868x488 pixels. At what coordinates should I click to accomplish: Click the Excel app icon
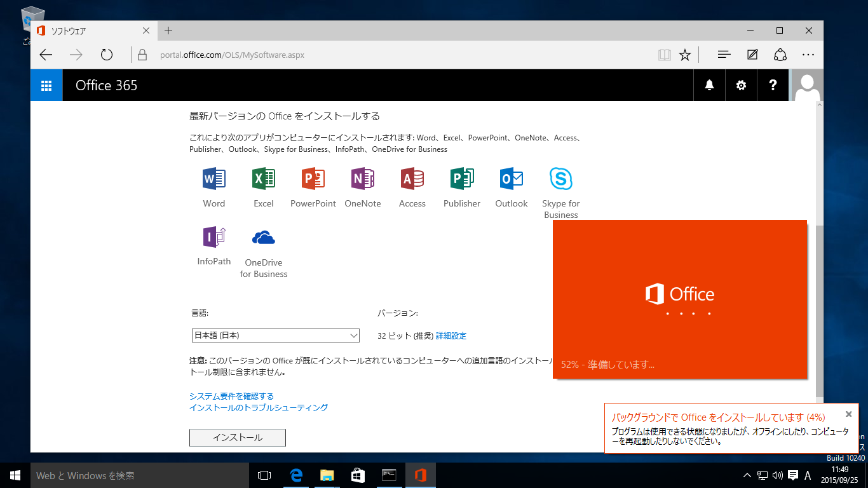point(264,179)
